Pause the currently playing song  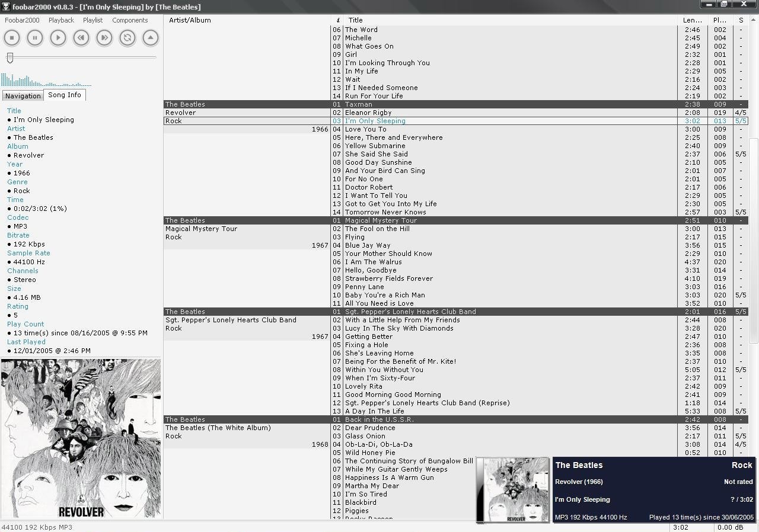(x=34, y=37)
